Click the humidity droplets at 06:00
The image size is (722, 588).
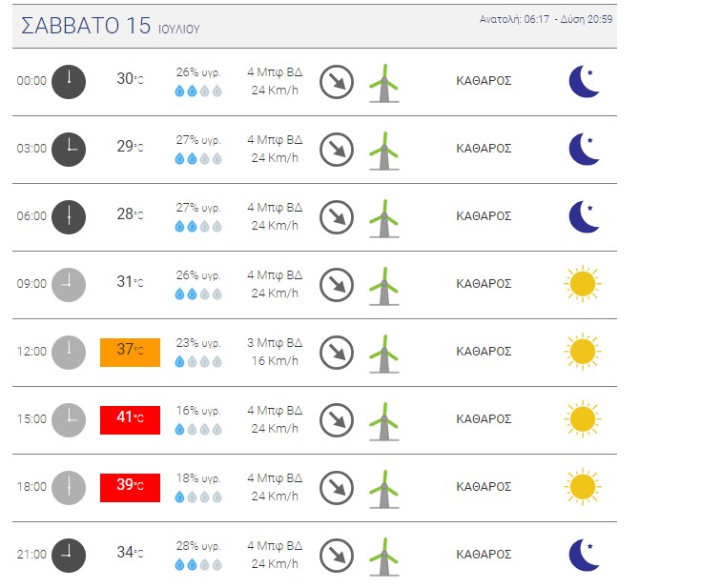pyautogui.click(x=198, y=227)
